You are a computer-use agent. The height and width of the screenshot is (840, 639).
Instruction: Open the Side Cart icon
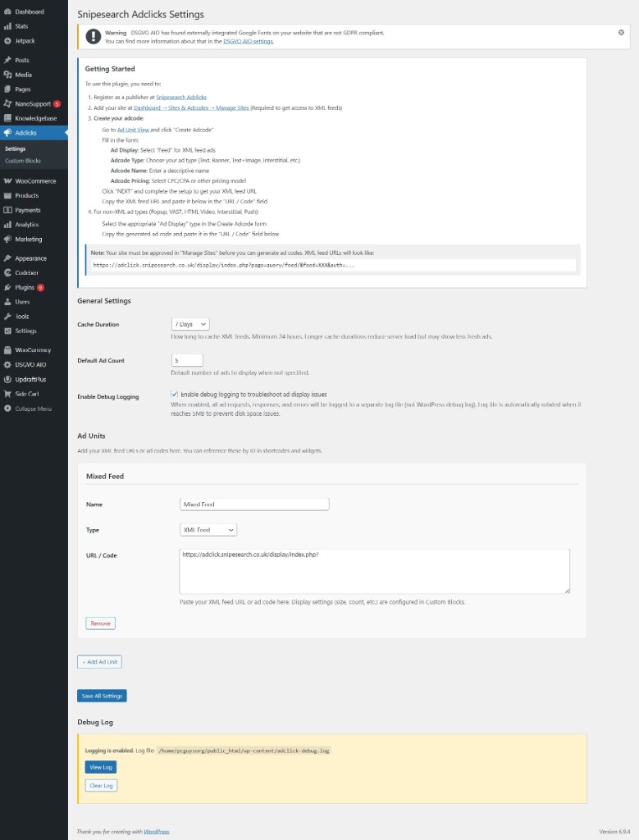7,394
